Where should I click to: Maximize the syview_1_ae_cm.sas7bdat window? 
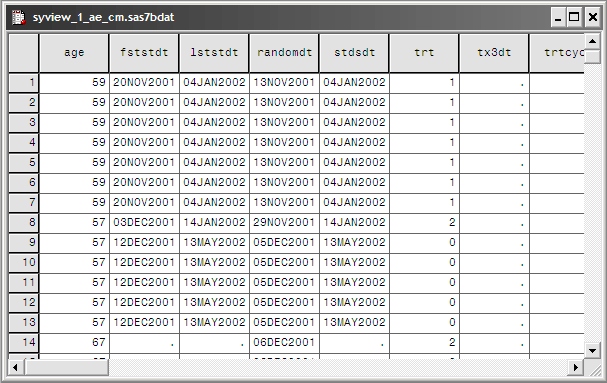point(574,17)
